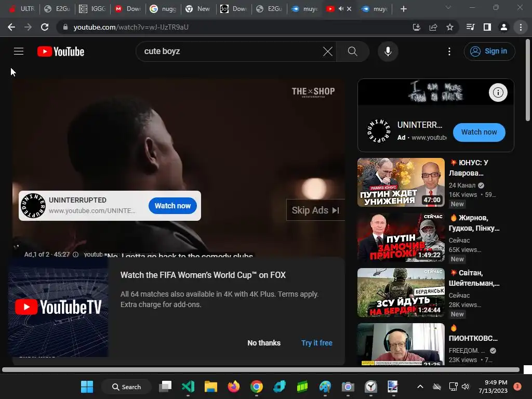Click Skip Ads button
The width and height of the screenshot is (532, 399).
coord(315,210)
